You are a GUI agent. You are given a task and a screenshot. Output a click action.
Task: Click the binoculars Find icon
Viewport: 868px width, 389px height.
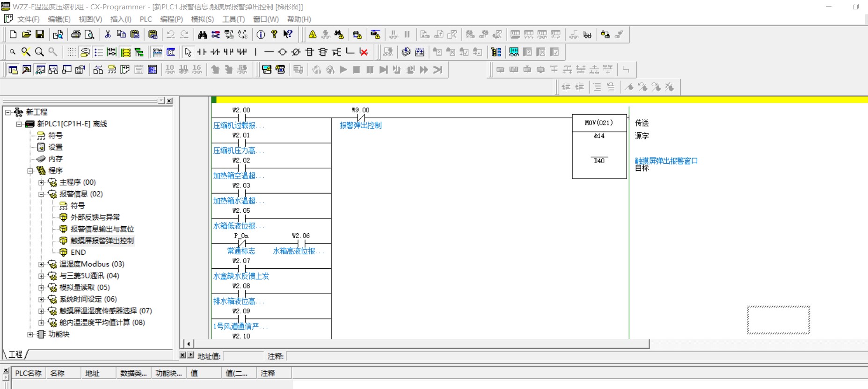[202, 34]
